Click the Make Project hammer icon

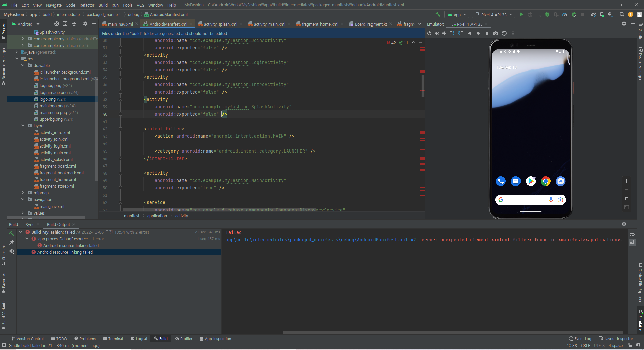(x=438, y=15)
